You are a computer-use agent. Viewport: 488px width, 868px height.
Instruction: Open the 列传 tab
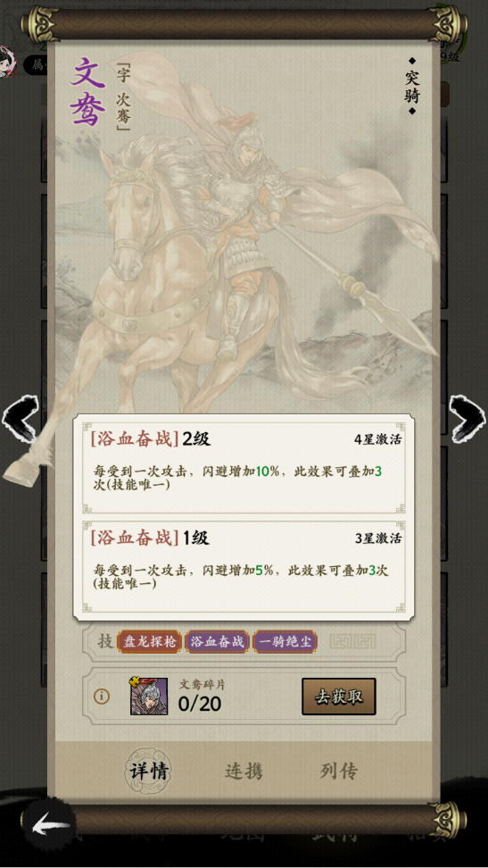(x=339, y=772)
